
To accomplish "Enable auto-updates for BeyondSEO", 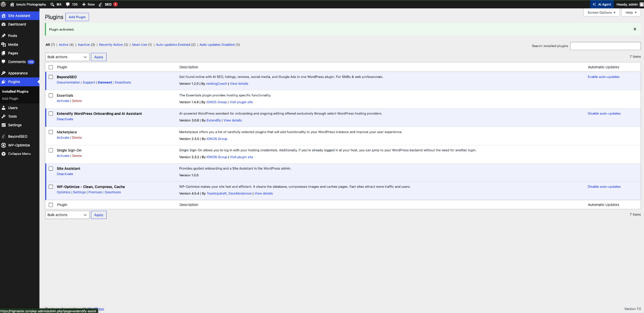I will (x=603, y=77).
